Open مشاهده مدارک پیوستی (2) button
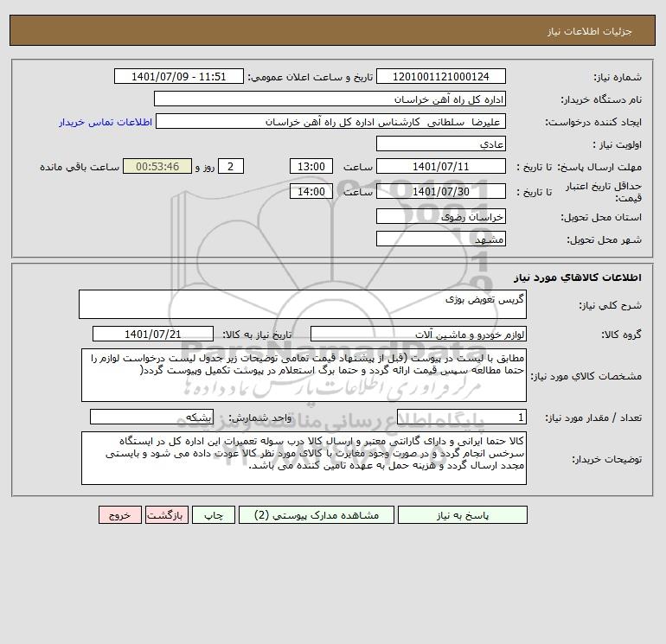666x644 pixels. click(317, 515)
